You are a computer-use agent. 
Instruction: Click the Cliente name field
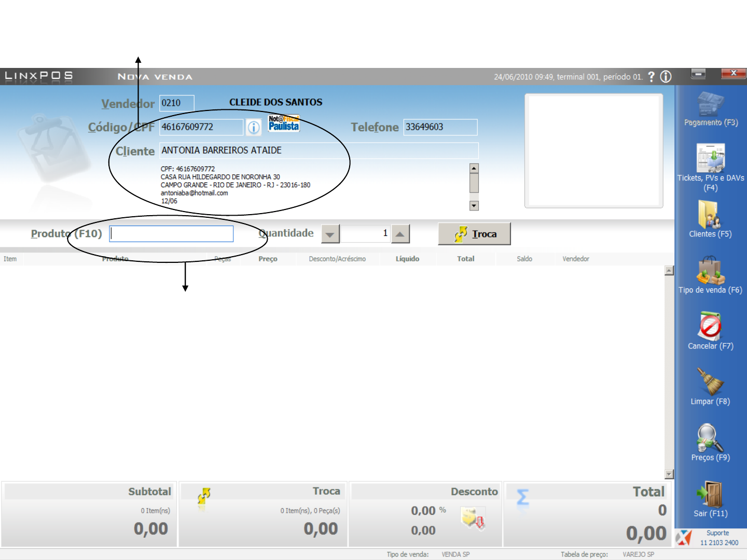point(319,150)
